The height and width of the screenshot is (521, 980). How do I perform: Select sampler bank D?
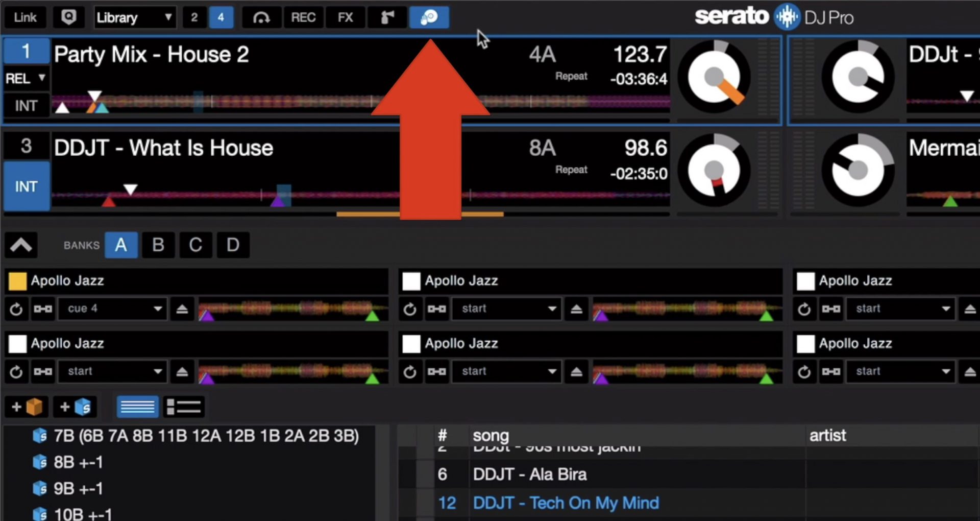point(233,245)
